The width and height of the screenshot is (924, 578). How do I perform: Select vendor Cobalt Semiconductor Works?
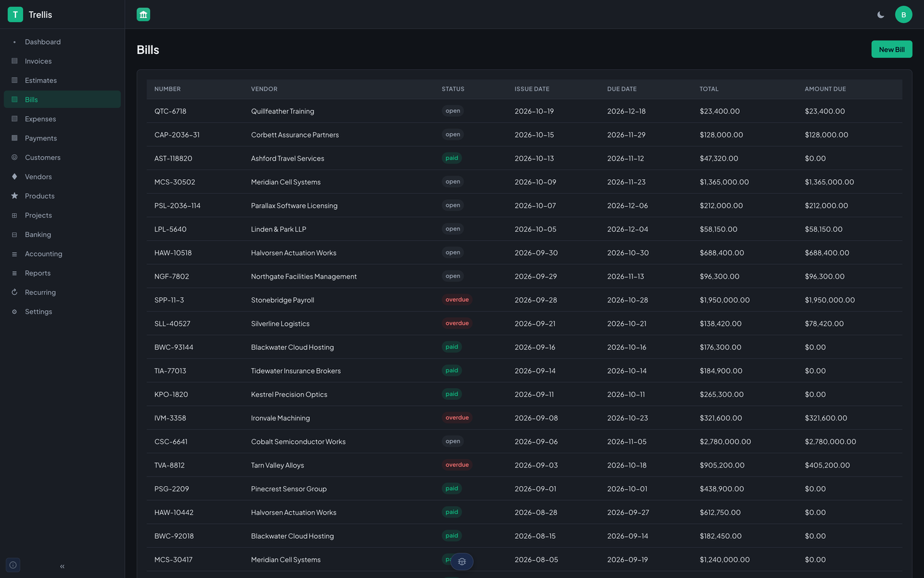coord(298,442)
